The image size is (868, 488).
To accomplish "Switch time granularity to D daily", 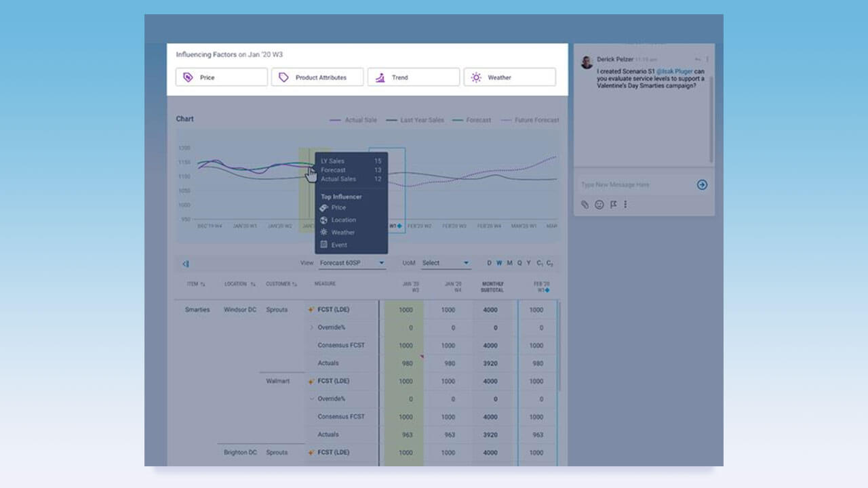I will pos(490,263).
